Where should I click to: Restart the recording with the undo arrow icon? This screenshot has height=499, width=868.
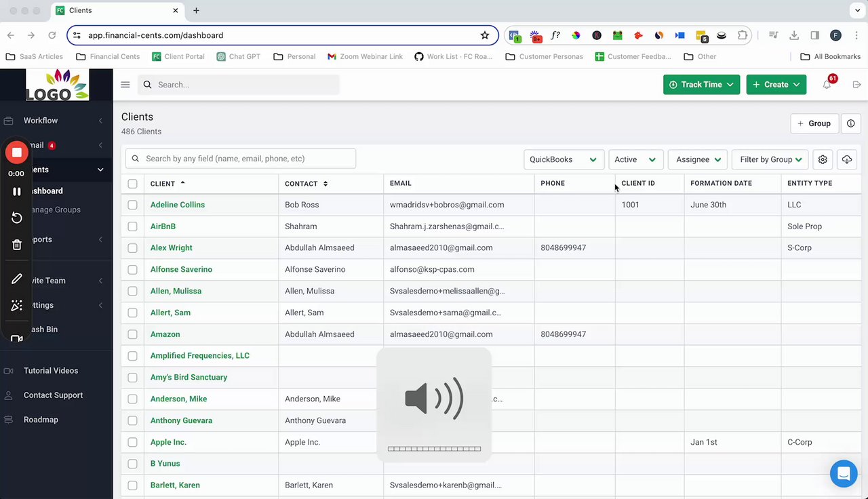pyautogui.click(x=17, y=218)
